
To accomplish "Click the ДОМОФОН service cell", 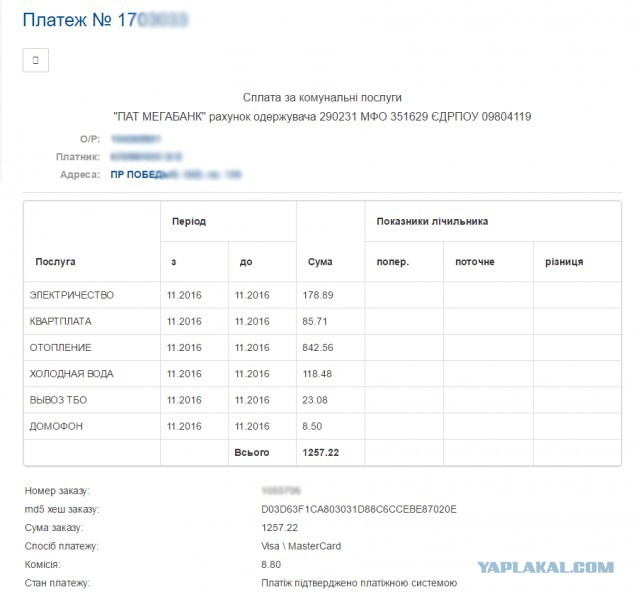I will click(x=58, y=425).
